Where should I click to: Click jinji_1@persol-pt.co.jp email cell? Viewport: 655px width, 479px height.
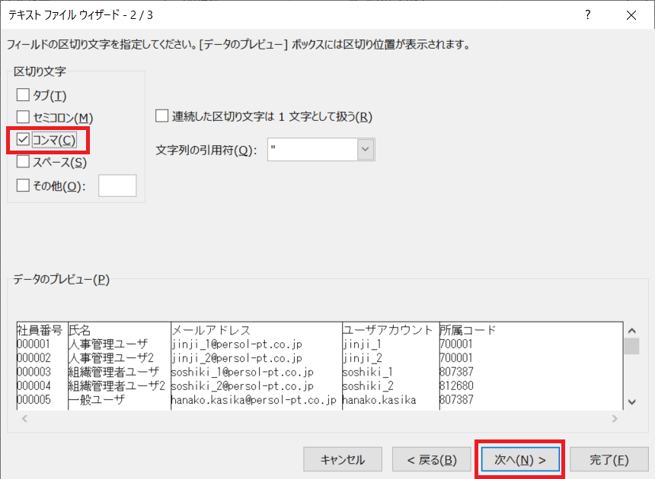coord(237,344)
